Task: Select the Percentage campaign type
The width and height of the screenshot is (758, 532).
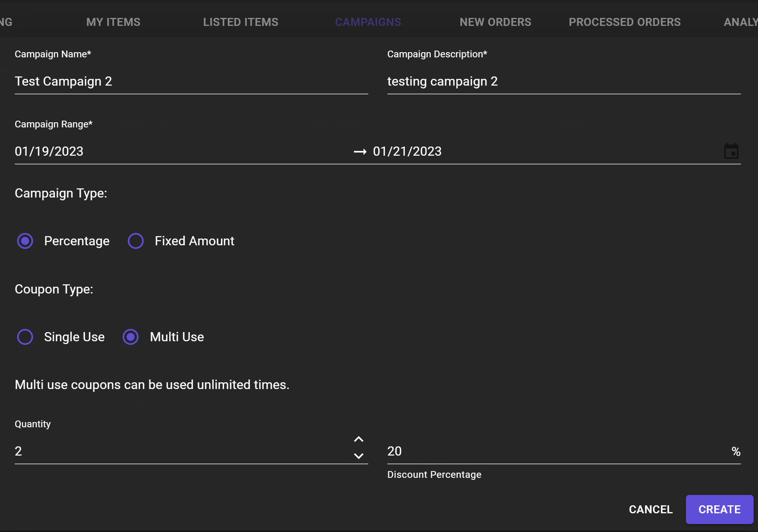Action: tap(25, 241)
